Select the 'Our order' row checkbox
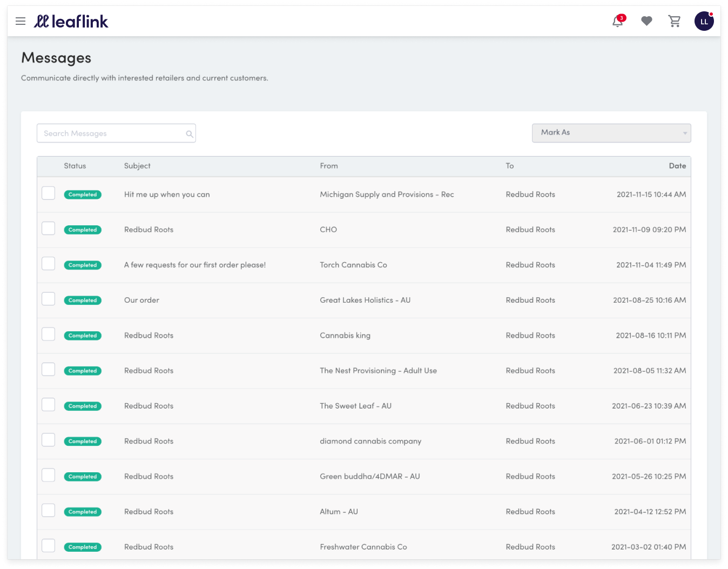This screenshot has width=728, height=569. click(49, 299)
